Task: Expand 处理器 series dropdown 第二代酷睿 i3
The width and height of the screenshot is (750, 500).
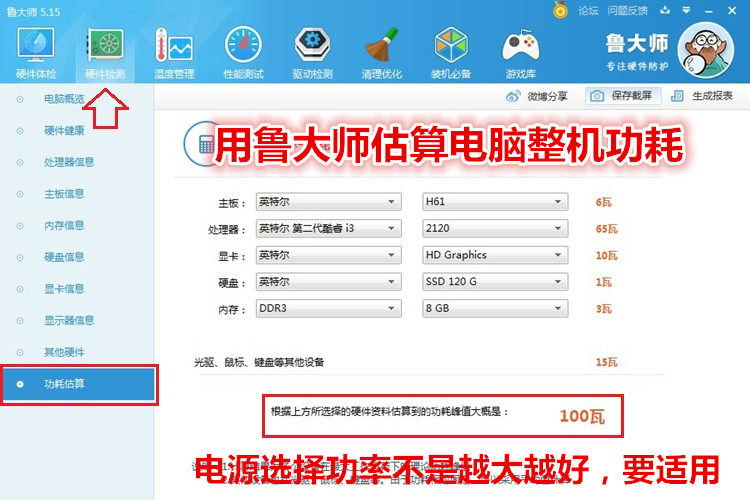Action: 329,229
